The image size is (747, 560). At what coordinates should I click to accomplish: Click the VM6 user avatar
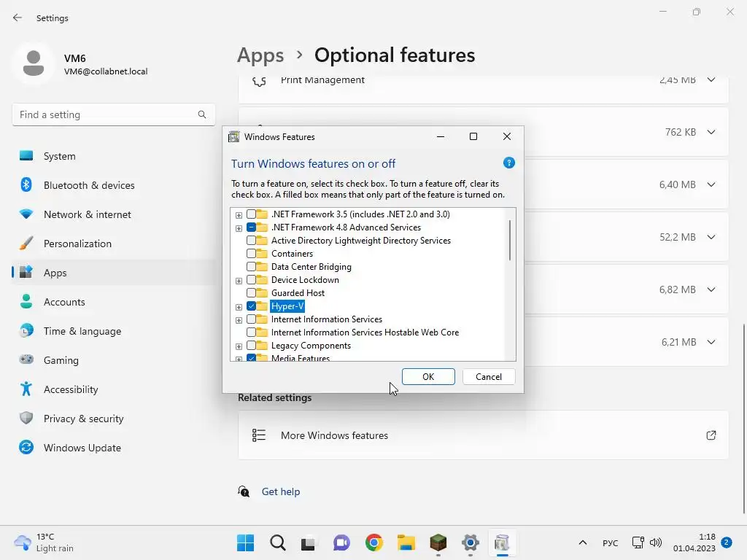pos(34,63)
